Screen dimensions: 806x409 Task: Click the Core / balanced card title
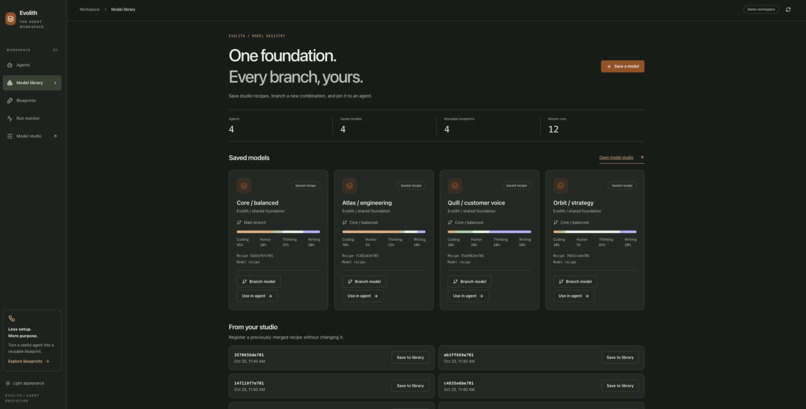[258, 203]
